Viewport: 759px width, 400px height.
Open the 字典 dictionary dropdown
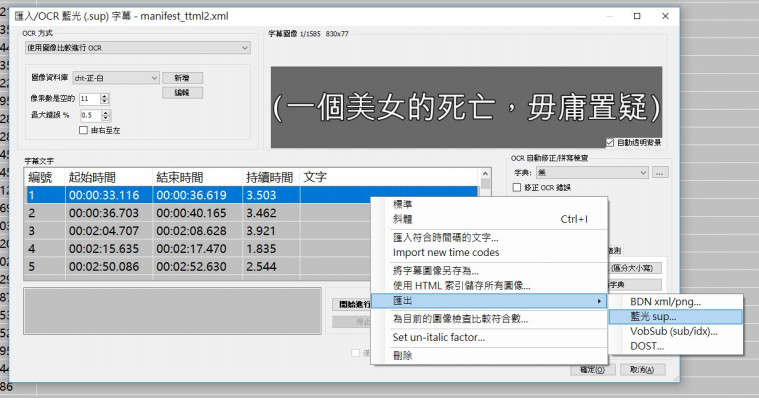point(592,172)
